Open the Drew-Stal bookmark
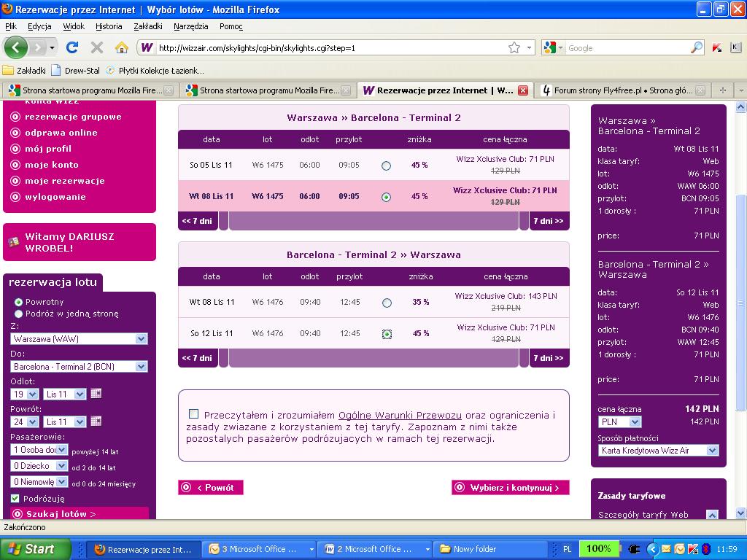The height and width of the screenshot is (560, 747). click(76, 71)
